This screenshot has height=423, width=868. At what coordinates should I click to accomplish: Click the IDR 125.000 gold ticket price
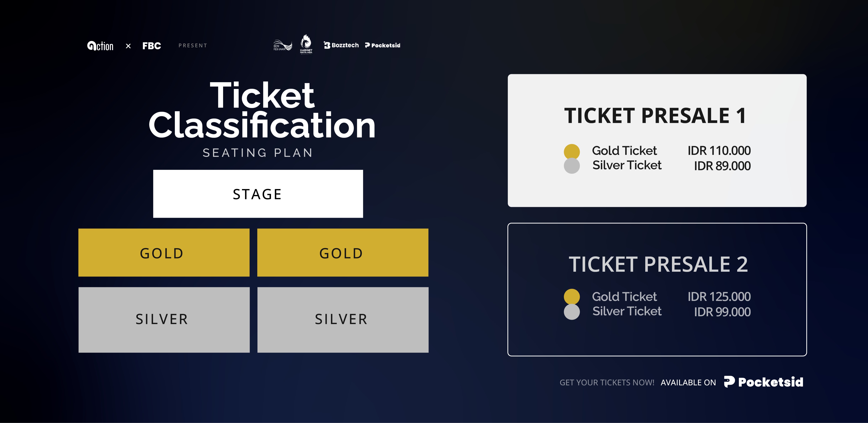719,297
